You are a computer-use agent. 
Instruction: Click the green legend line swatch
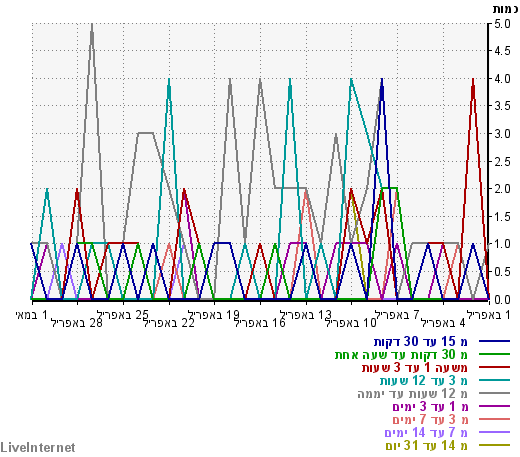495,354
